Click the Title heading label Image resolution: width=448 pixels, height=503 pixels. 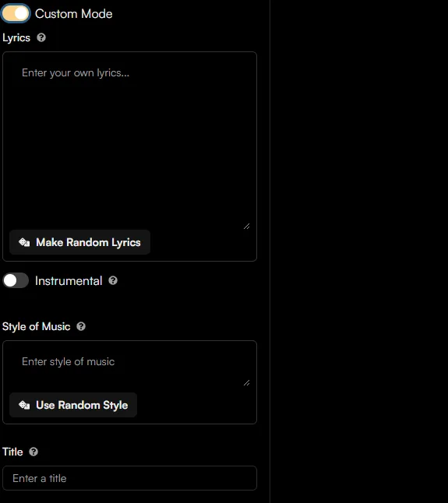point(12,452)
